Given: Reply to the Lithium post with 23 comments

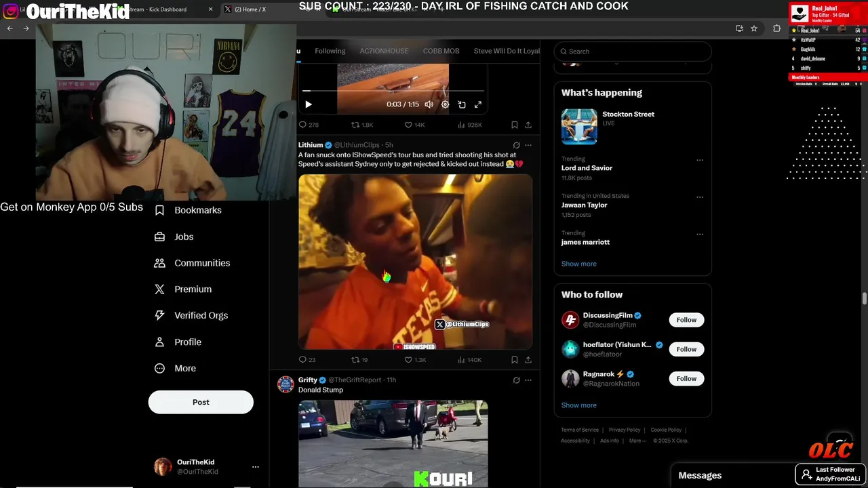Looking at the screenshot, I should pos(307,360).
